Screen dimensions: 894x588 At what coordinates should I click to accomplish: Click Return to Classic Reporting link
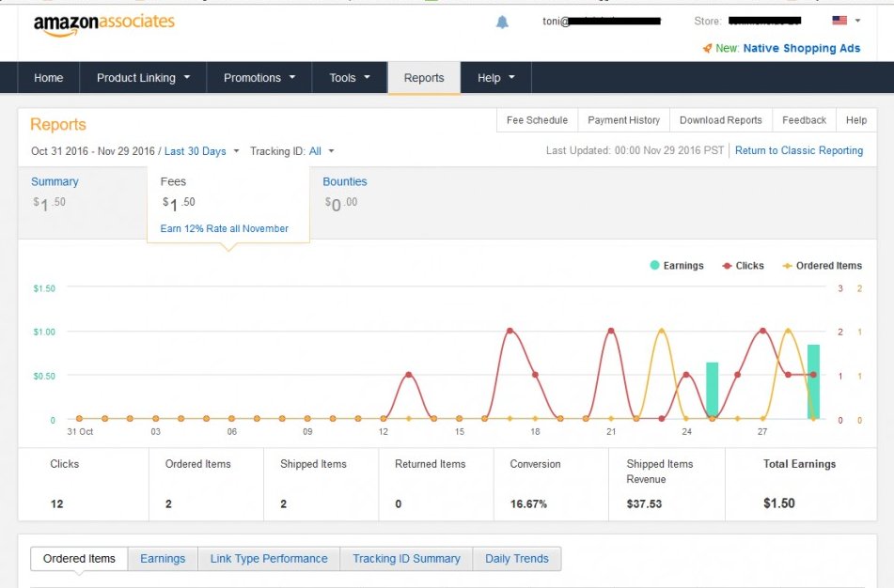tap(799, 150)
